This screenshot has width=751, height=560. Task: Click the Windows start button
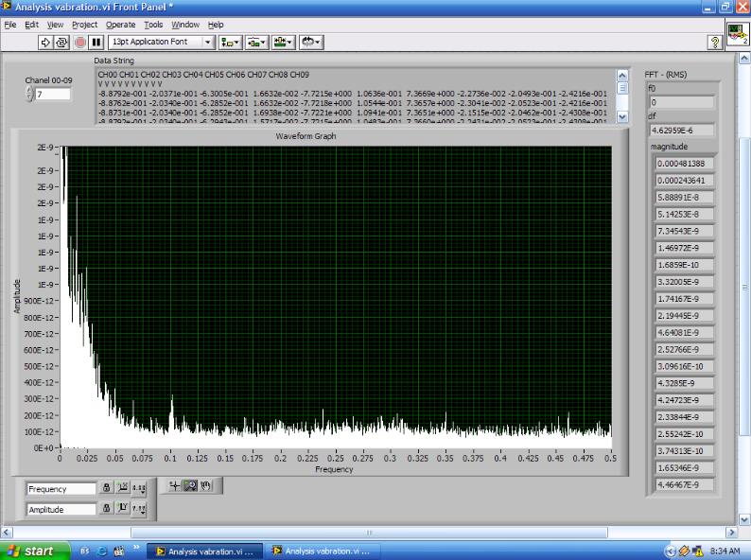tap(30, 551)
